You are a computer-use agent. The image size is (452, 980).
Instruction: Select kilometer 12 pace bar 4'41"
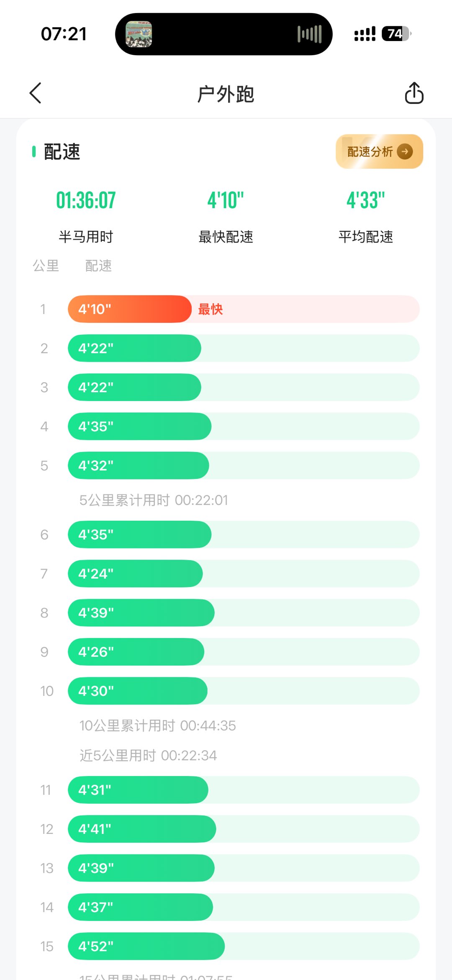coord(142,829)
